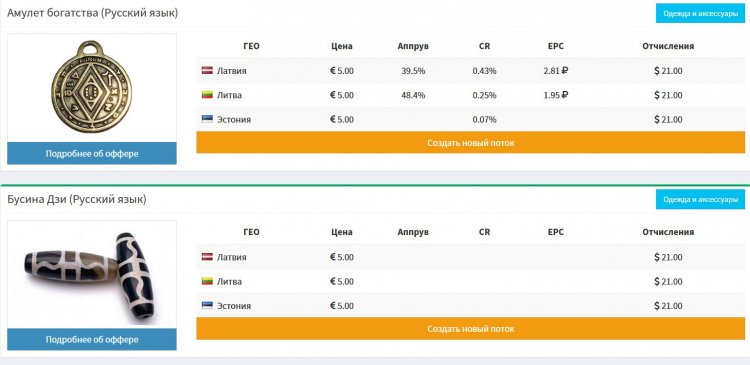750x365 pixels.
Task: Click the Lithuania flag icon in Амулет богатства
Action: point(207,95)
